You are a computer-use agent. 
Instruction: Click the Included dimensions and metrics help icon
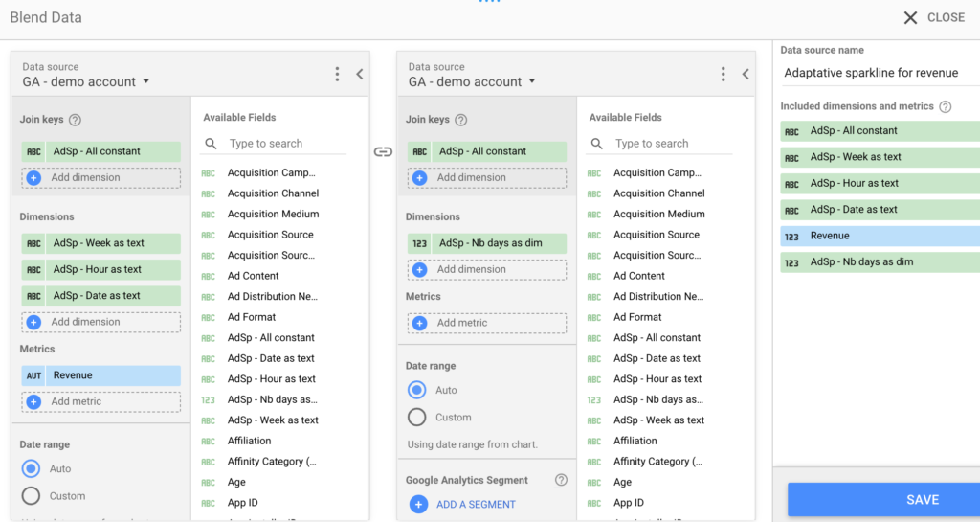point(945,107)
